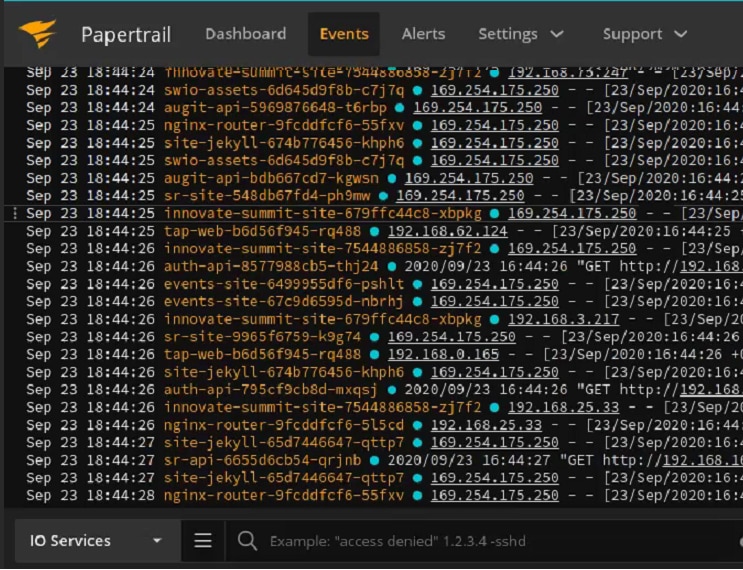Click system name events-site-67c9d6595d-nbrhj
The width and height of the screenshot is (743, 570).
284,302
